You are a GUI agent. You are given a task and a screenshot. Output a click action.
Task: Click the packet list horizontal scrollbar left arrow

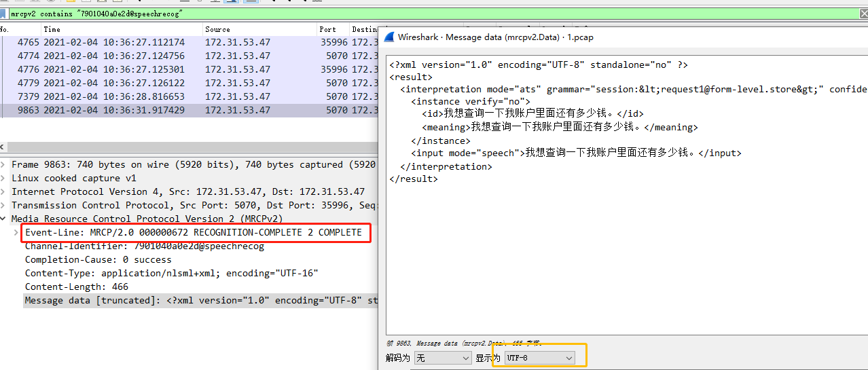click(3, 147)
